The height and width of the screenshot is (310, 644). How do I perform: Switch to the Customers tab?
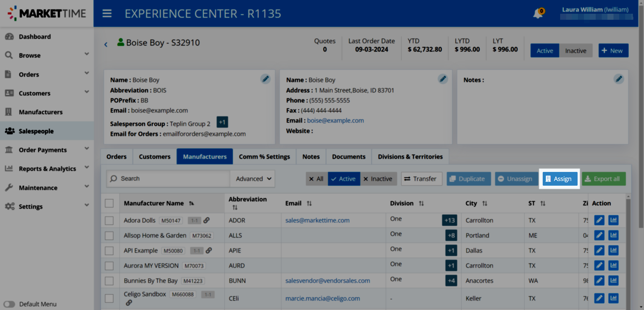[155, 157]
